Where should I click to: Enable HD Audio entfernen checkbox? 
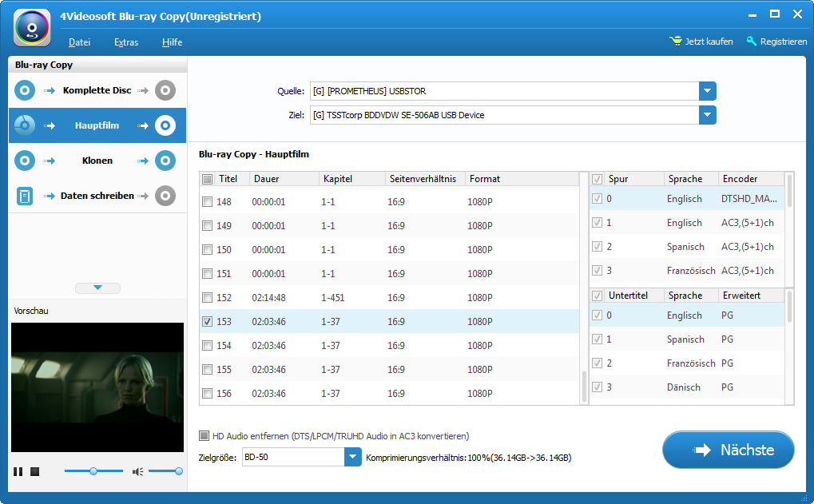click(205, 436)
